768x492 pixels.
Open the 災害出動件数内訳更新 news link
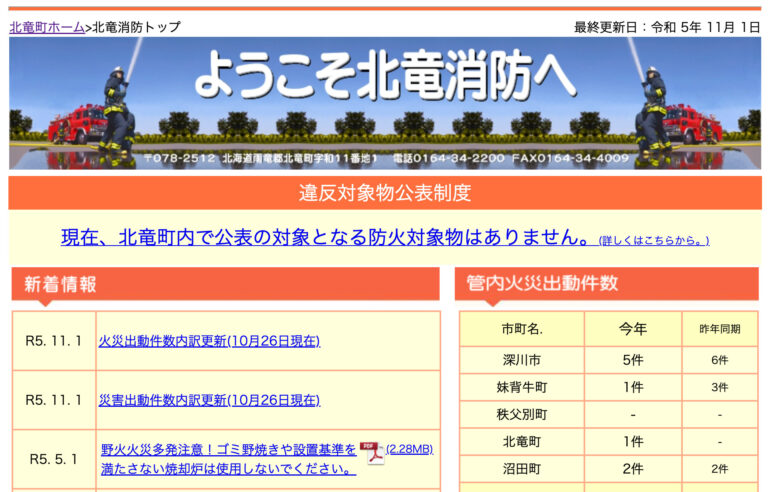pos(209,400)
